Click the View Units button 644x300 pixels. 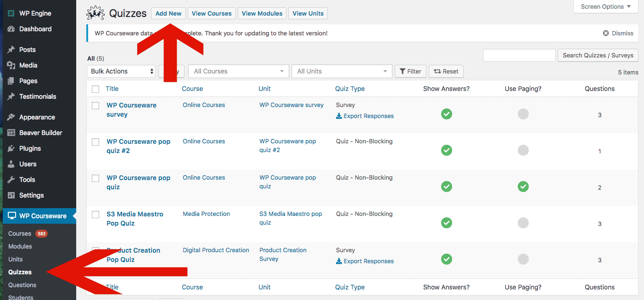(308, 13)
